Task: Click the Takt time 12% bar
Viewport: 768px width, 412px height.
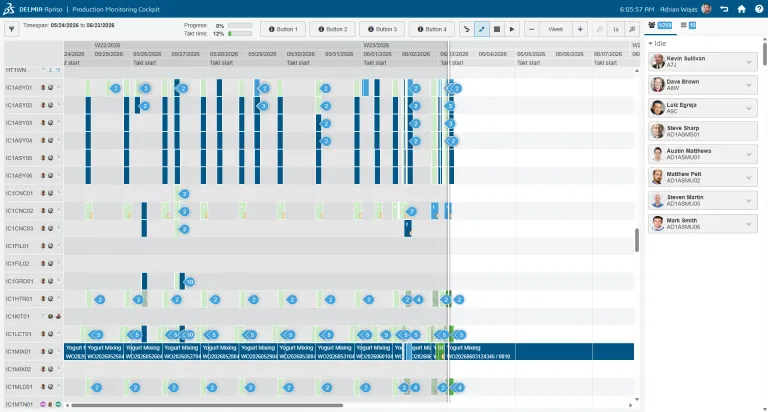Action: point(240,34)
